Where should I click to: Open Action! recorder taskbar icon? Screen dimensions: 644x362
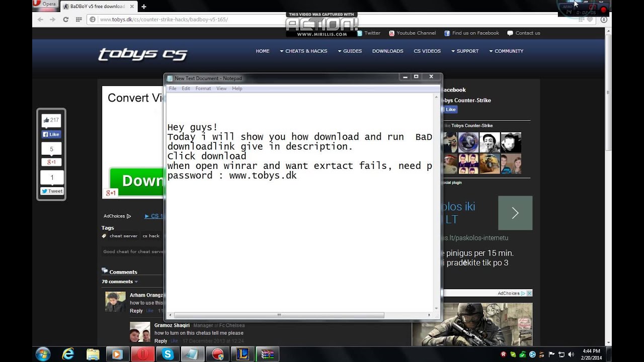coord(217,354)
